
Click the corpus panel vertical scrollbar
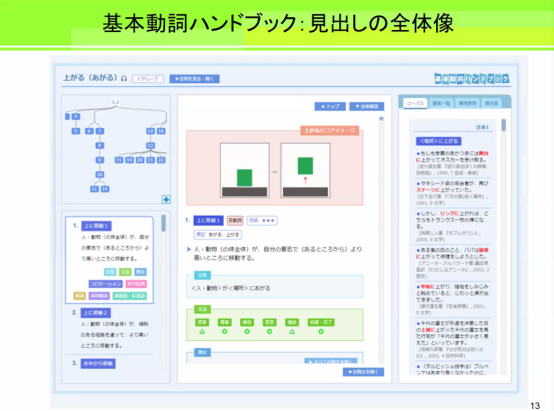503,247
